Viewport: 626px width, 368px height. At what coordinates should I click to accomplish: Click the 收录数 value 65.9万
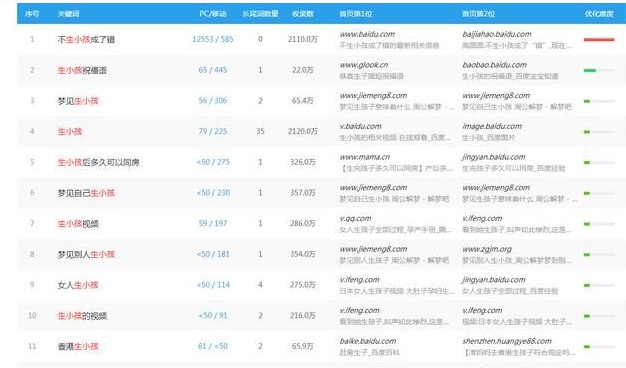pos(303,346)
